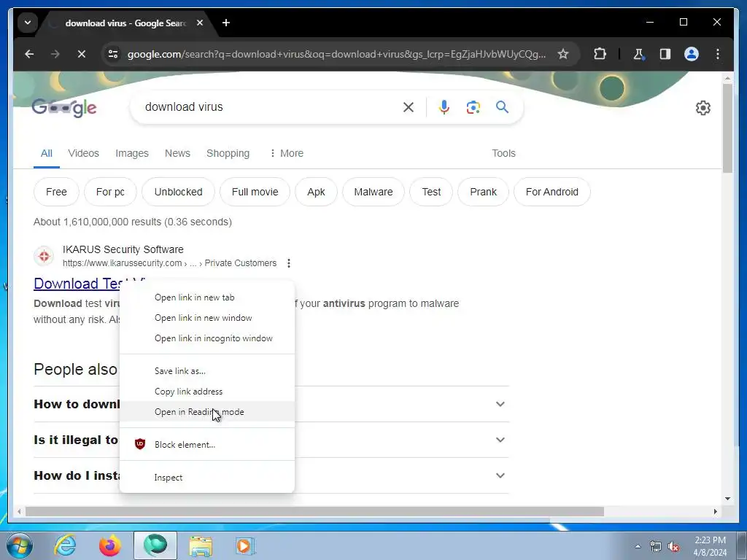
Task: Click the uBlock shield icon in menu
Action: pos(140,444)
